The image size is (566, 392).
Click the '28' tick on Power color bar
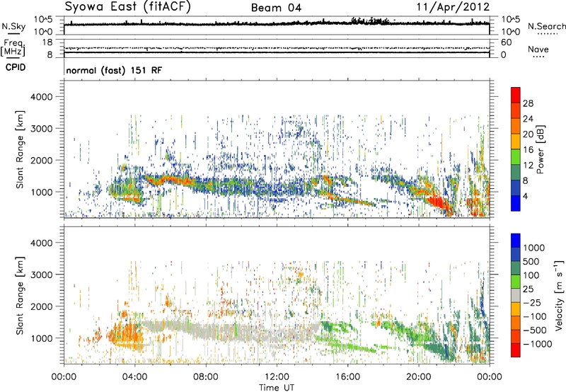coord(528,103)
